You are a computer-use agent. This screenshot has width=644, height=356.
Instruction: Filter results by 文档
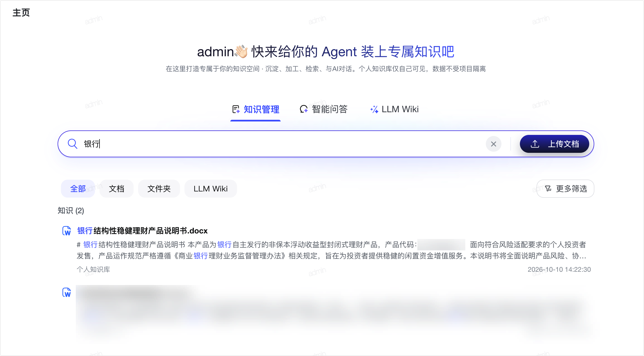tap(117, 189)
